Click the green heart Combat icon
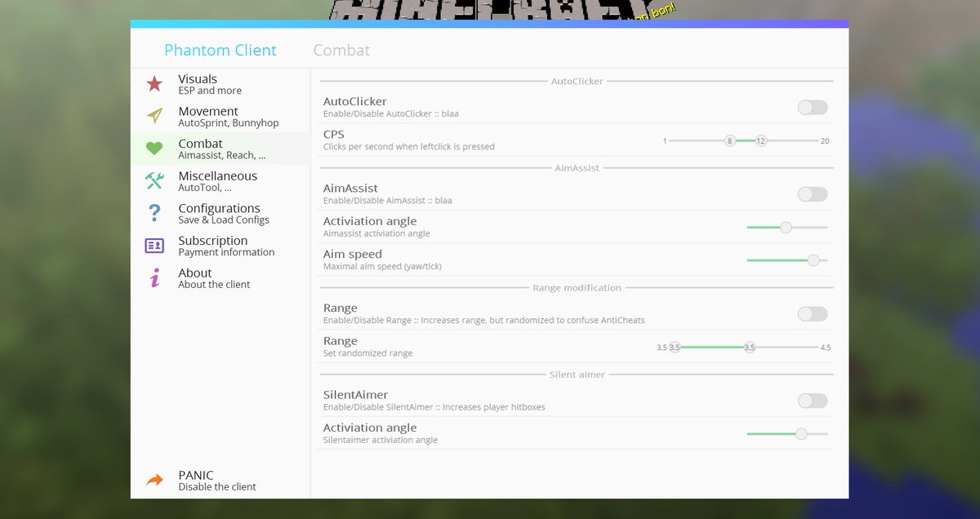The width and height of the screenshot is (980, 519). click(154, 149)
